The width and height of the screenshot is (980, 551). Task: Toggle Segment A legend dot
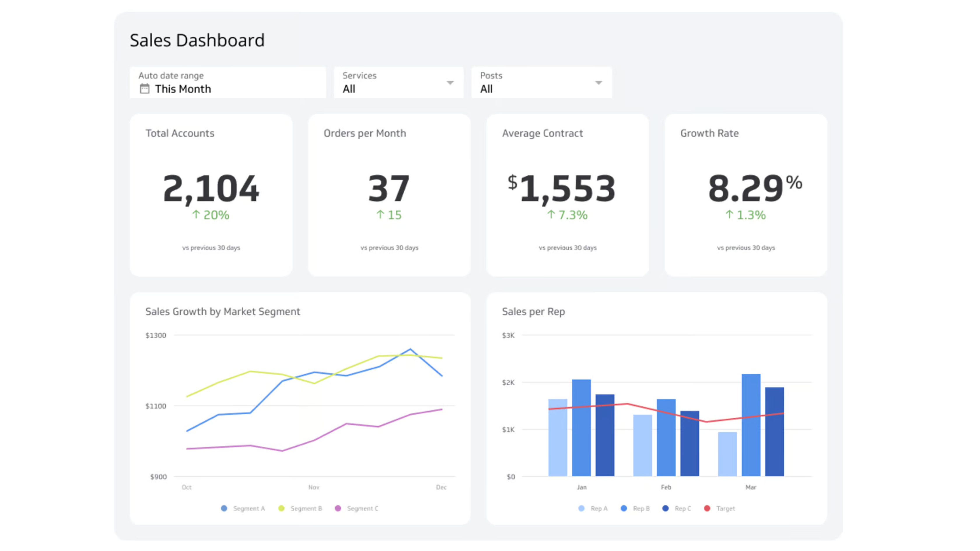pos(224,508)
